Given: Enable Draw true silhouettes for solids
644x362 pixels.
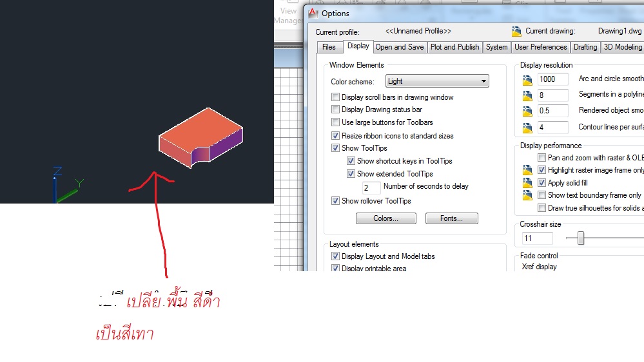Looking at the screenshot, I should pos(542,207).
